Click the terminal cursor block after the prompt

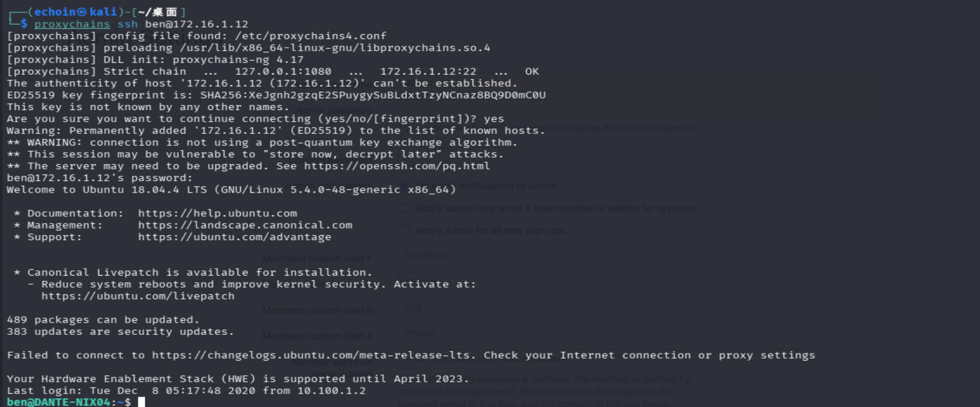142,402
